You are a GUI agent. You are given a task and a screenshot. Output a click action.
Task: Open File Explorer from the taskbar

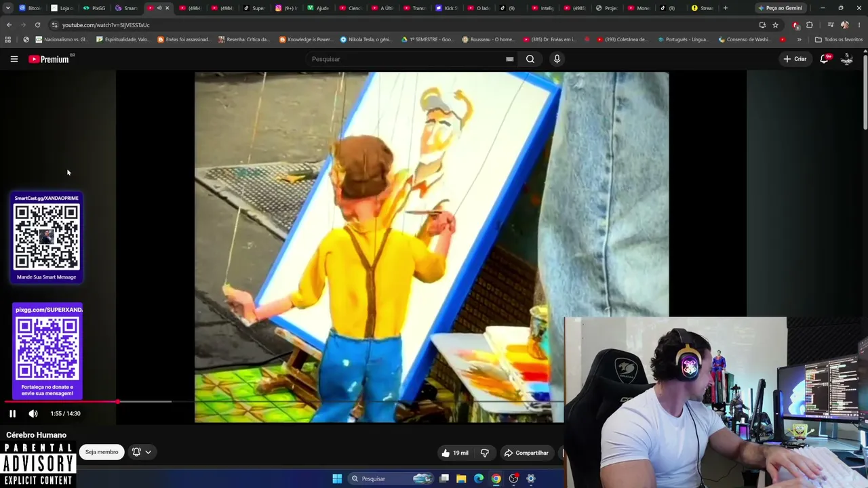click(x=461, y=479)
